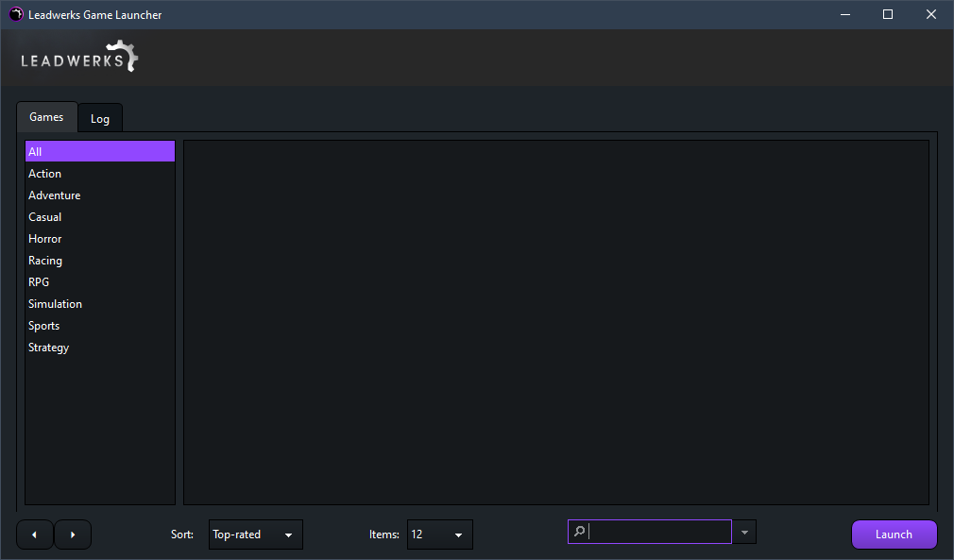Viewport: 954px width, 560px height.
Task: Select the Games tab
Action: [x=46, y=117]
